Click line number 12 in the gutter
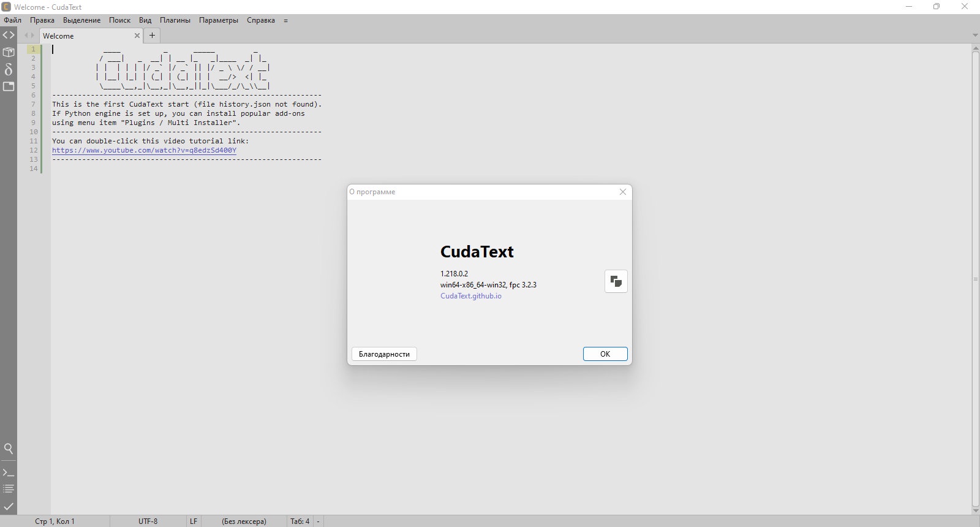Viewport: 980px width, 527px height. coord(33,150)
